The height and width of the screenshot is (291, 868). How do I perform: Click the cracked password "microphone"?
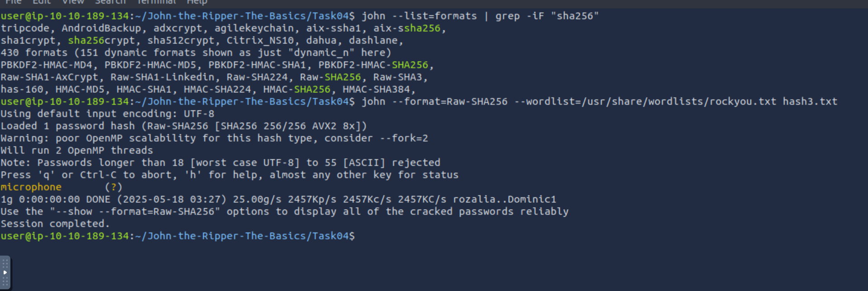point(31,187)
